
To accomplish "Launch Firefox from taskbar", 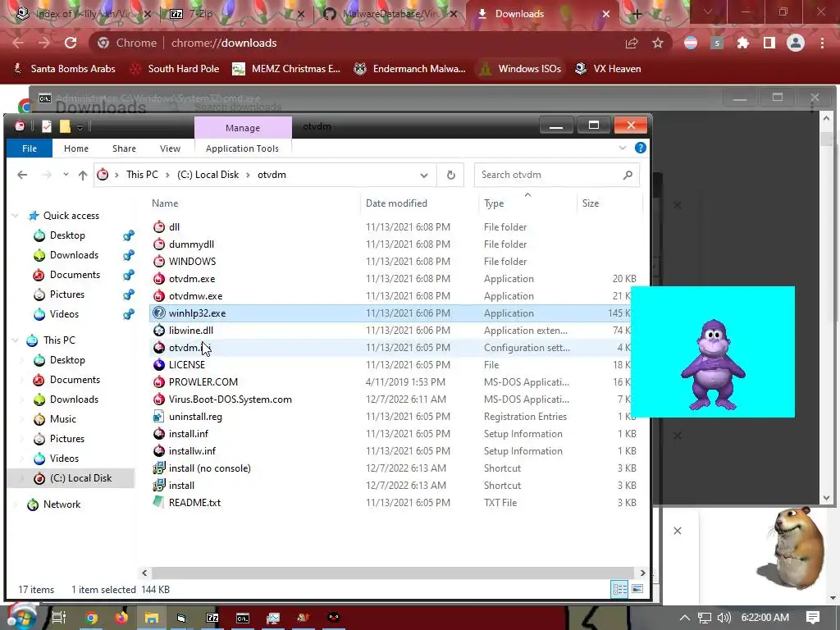I will pos(121,618).
